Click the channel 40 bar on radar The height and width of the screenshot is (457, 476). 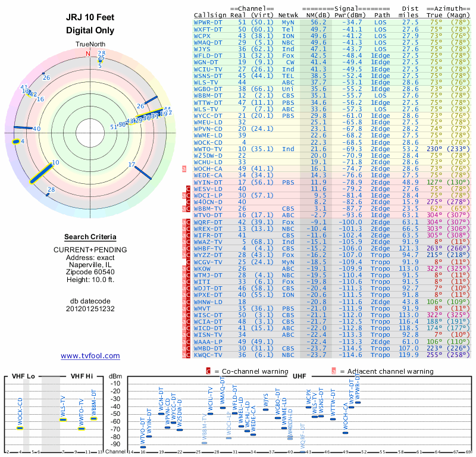pos(23,127)
